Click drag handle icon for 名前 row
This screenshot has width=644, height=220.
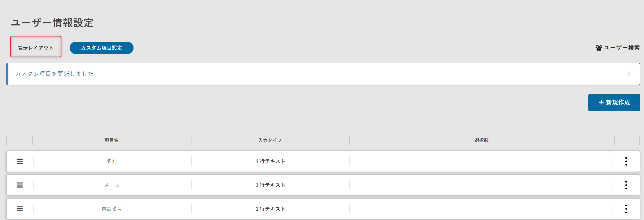(19, 161)
